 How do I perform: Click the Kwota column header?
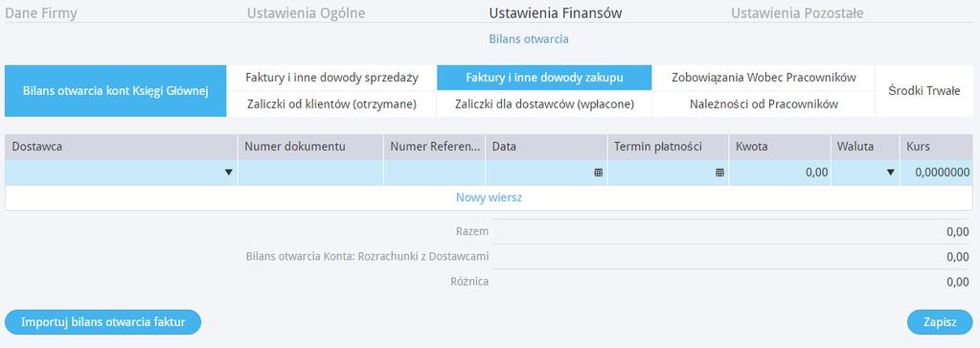(780, 147)
